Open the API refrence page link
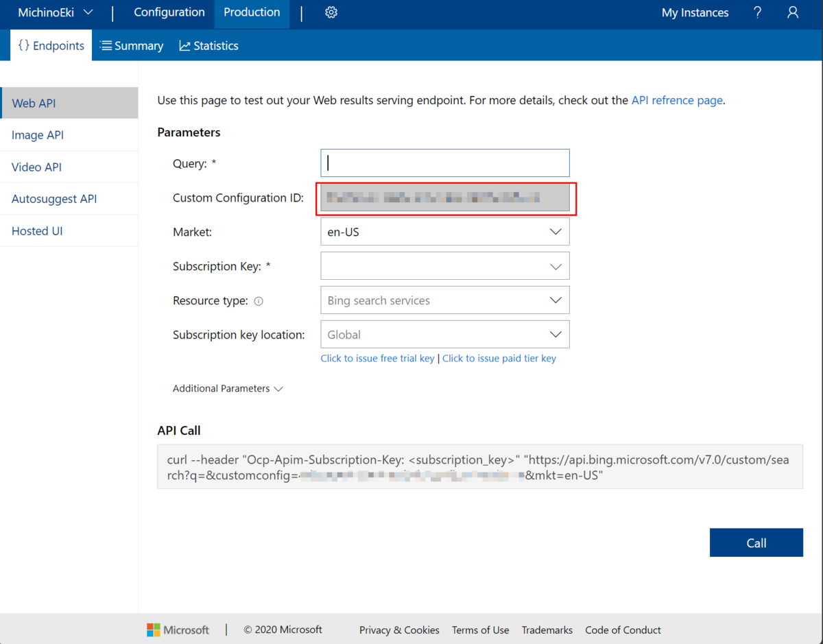This screenshot has width=823, height=644. 677,100
